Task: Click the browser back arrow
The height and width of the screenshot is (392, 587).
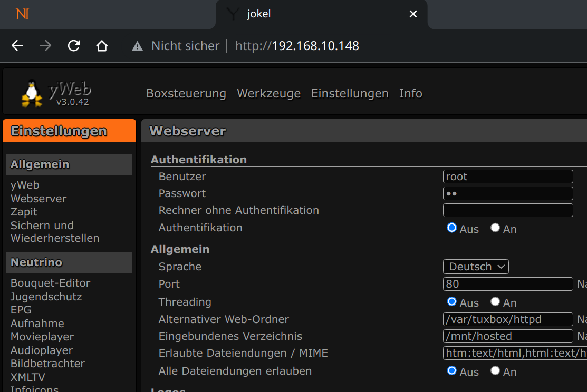Action: click(17, 46)
